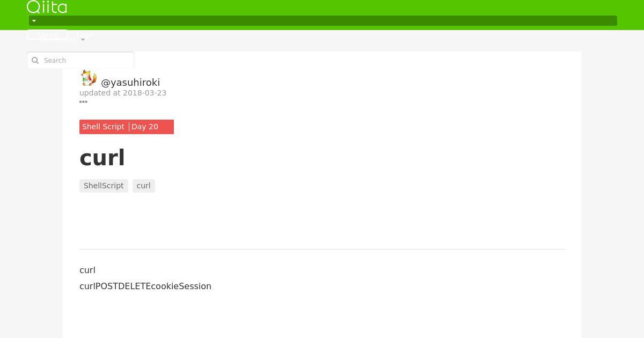Open the Community menu item

click(x=58, y=40)
